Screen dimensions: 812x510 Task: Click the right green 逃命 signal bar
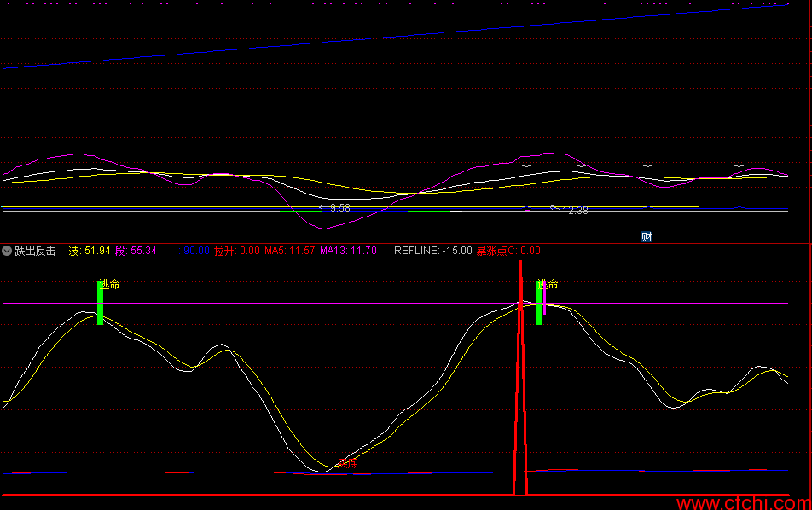pyautogui.click(x=538, y=303)
